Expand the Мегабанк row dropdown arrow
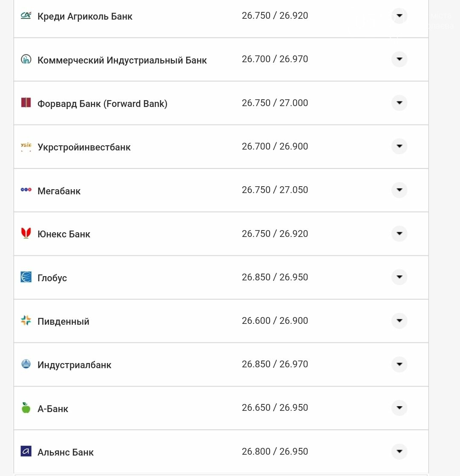Screen dimensions: 460x476 click(x=400, y=190)
